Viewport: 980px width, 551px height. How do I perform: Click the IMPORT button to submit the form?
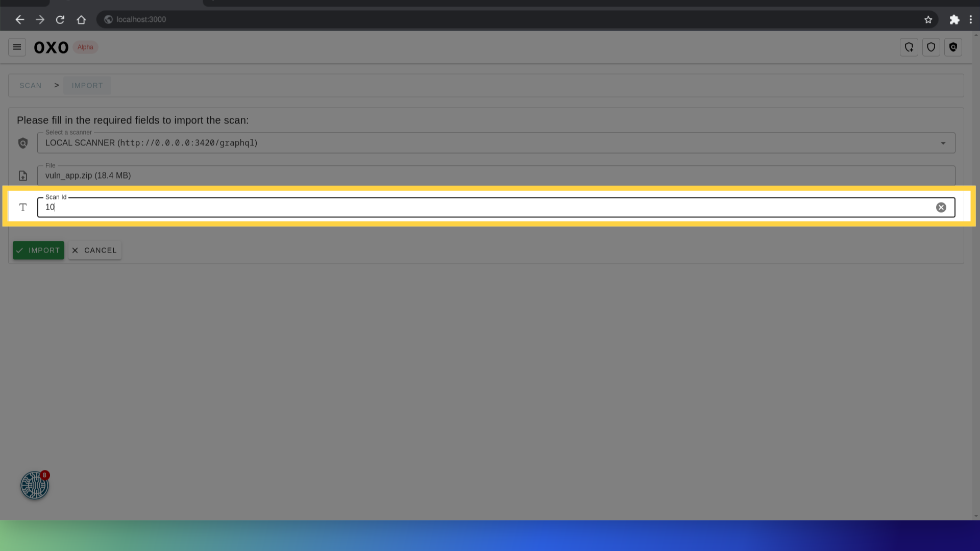pyautogui.click(x=38, y=249)
